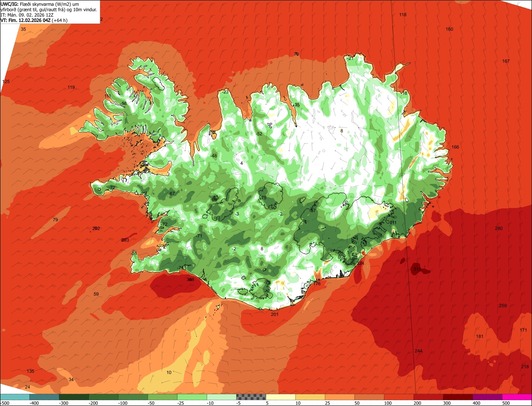Viewport: 532px width, 406px height.
Task: Click the valid time 'VT: Fim. 12.02.2026 04Z (+64 h)'
Action: tap(34, 20)
